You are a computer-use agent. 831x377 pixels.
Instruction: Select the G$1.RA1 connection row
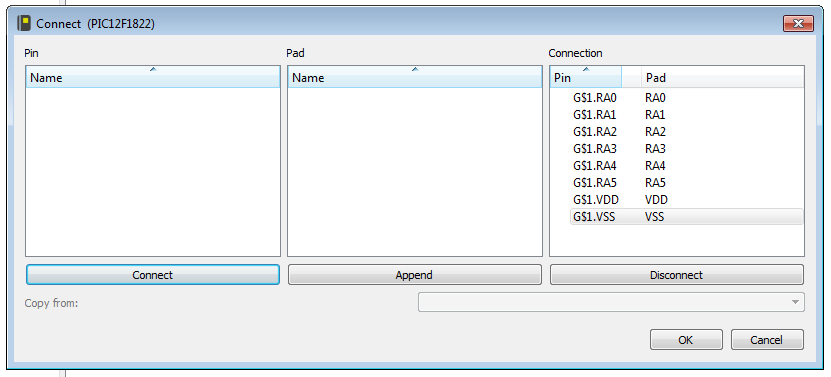point(686,115)
